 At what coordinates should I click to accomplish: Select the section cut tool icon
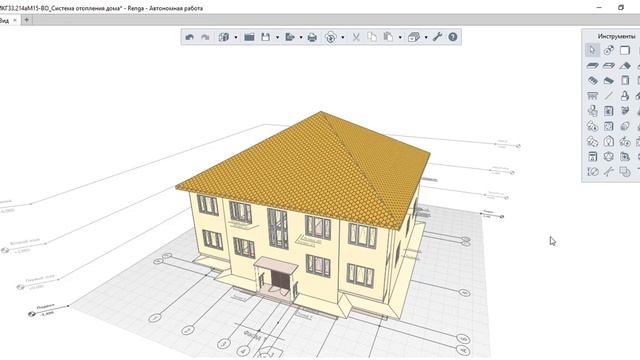(609, 171)
